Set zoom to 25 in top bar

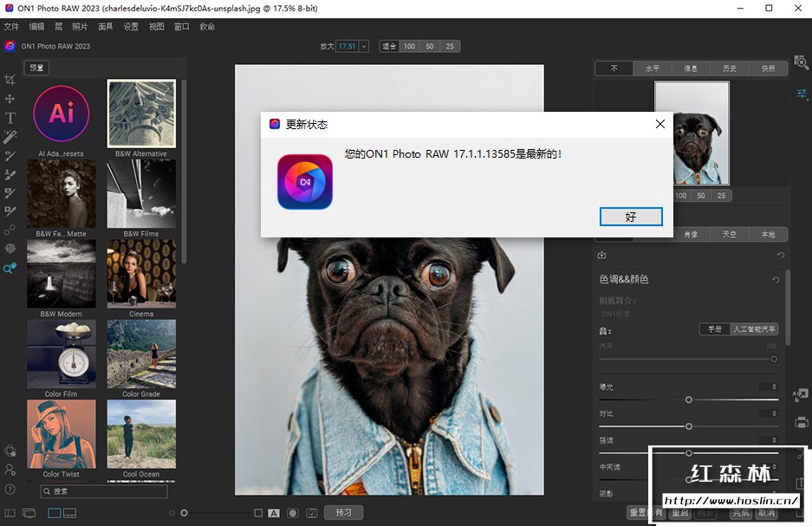[450, 46]
